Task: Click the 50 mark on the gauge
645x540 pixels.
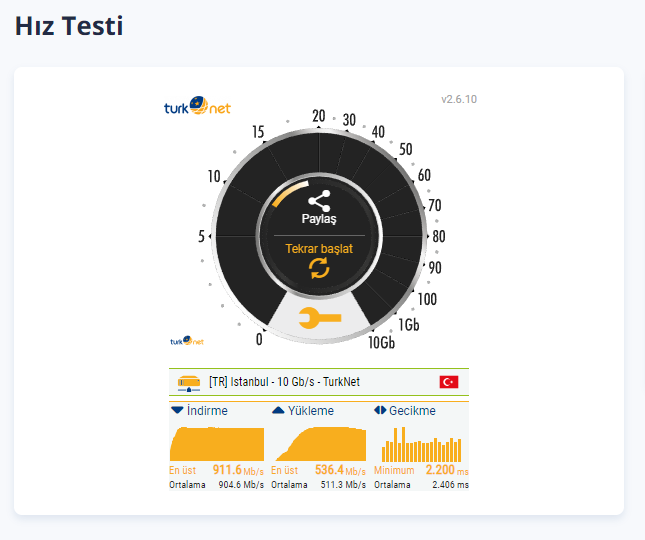Action: [406, 149]
